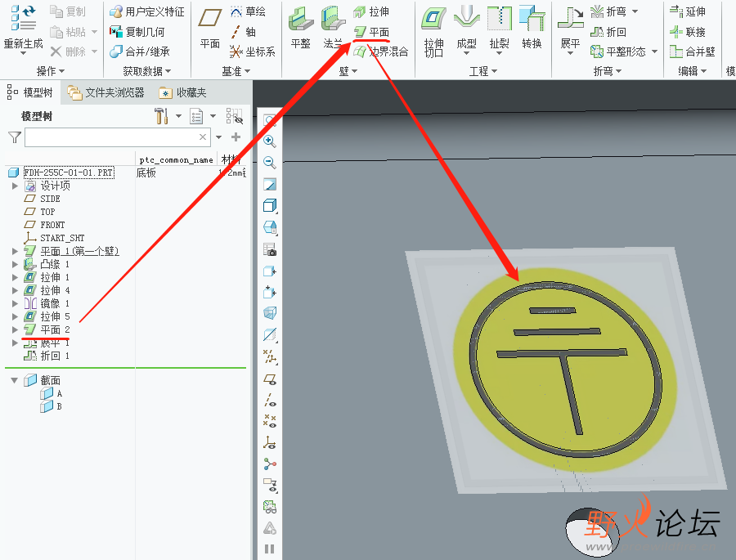Expand the 镜像 1 feature node
The height and width of the screenshot is (560, 736).
[x=15, y=303]
